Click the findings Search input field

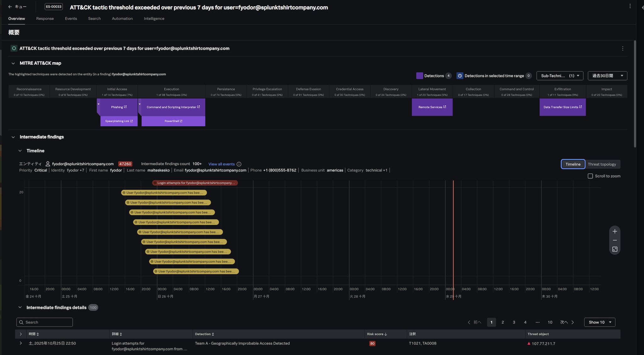45,322
